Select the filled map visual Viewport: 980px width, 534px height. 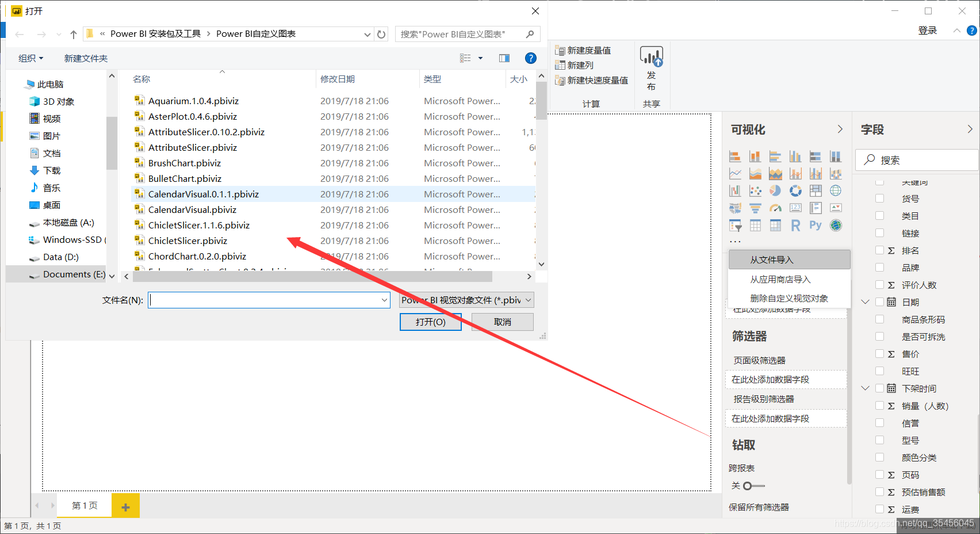click(x=735, y=208)
